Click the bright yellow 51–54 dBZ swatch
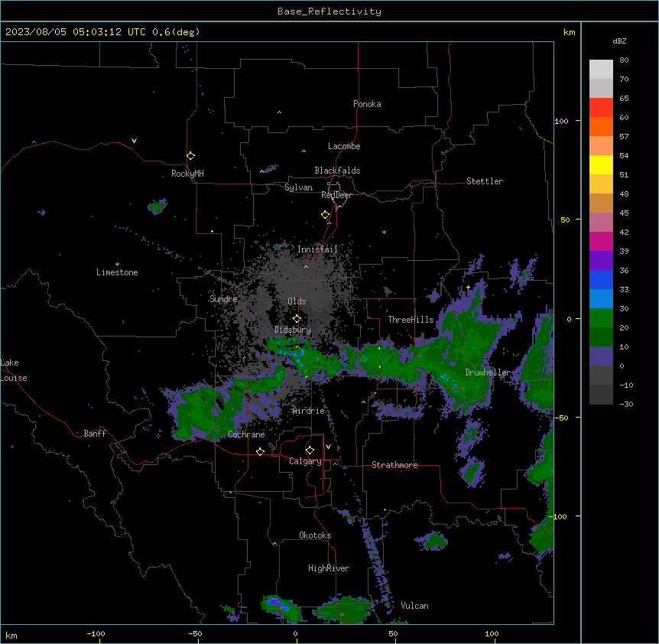The image size is (659, 644). tap(601, 164)
